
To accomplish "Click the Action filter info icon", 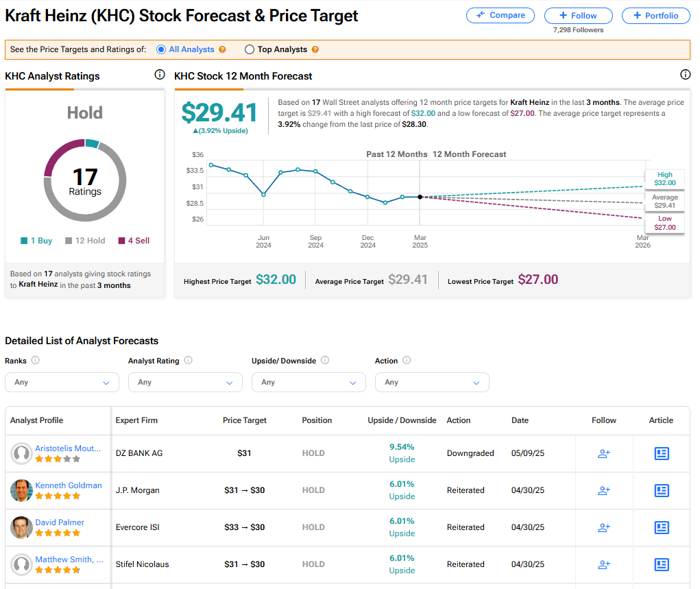I will [x=407, y=360].
